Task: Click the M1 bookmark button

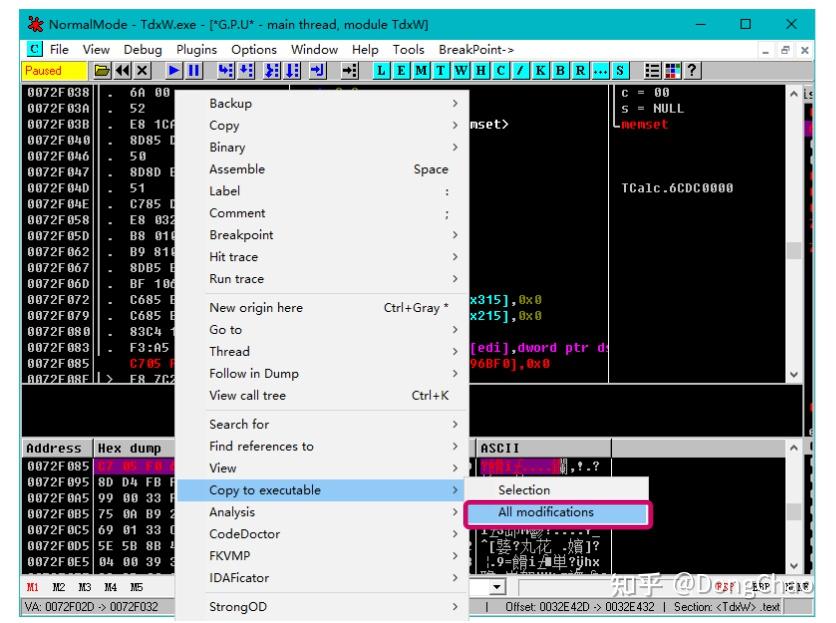Action: click(x=33, y=587)
